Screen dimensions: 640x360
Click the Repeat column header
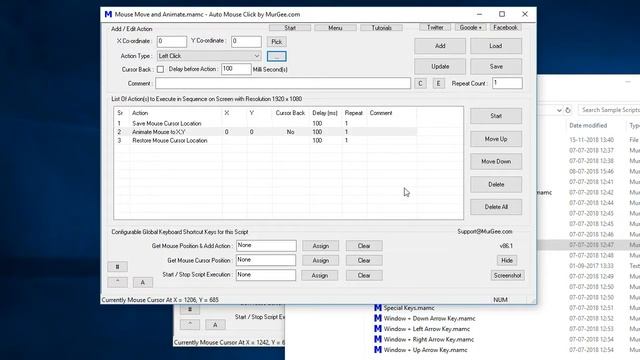click(x=353, y=113)
